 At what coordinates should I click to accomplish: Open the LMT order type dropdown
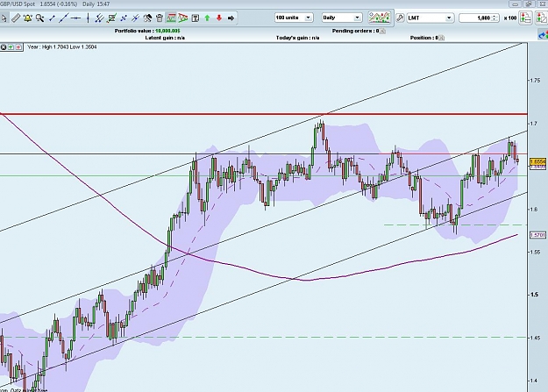click(x=430, y=18)
